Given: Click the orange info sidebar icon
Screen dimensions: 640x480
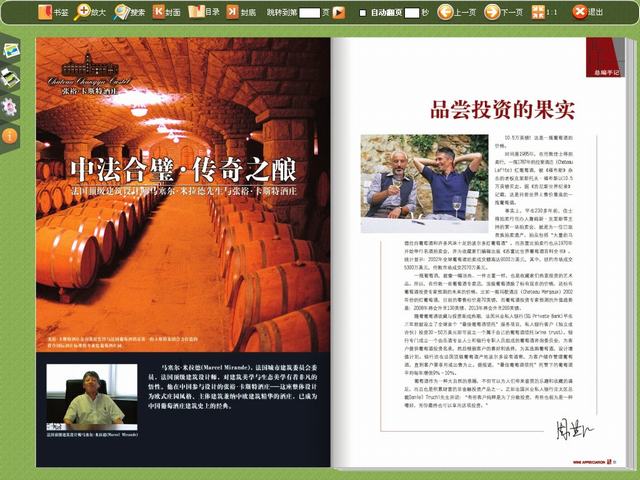Looking at the screenshot, I should [9, 136].
